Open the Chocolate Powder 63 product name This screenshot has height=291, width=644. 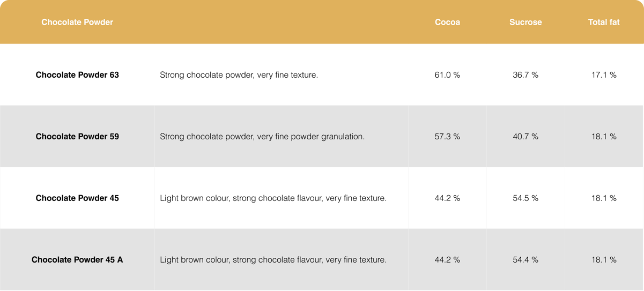(x=77, y=75)
